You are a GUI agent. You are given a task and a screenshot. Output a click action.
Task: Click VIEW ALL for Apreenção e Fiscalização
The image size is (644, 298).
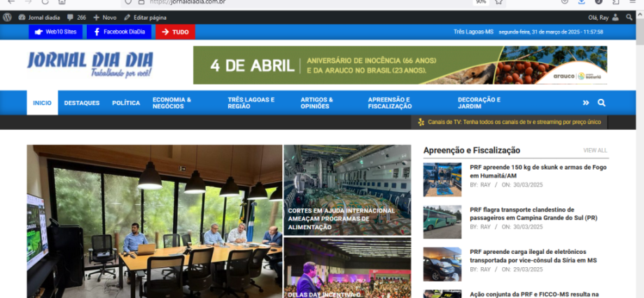click(595, 151)
